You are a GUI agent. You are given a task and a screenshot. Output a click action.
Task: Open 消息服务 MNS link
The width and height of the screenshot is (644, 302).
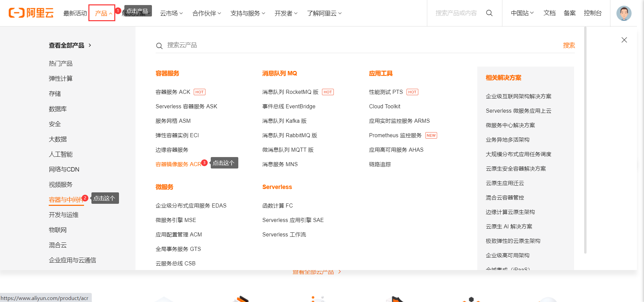click(280, 164)
